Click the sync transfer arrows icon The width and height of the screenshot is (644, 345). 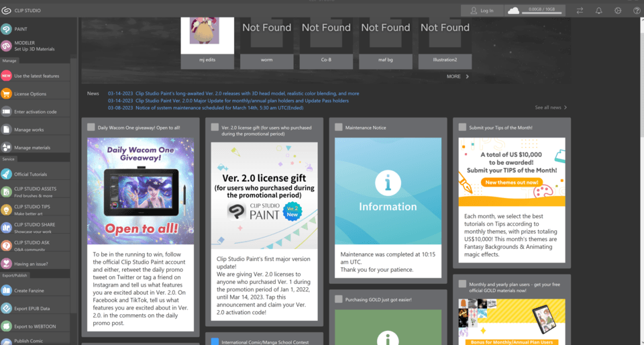pyautogui.click(x=580, y=11)
